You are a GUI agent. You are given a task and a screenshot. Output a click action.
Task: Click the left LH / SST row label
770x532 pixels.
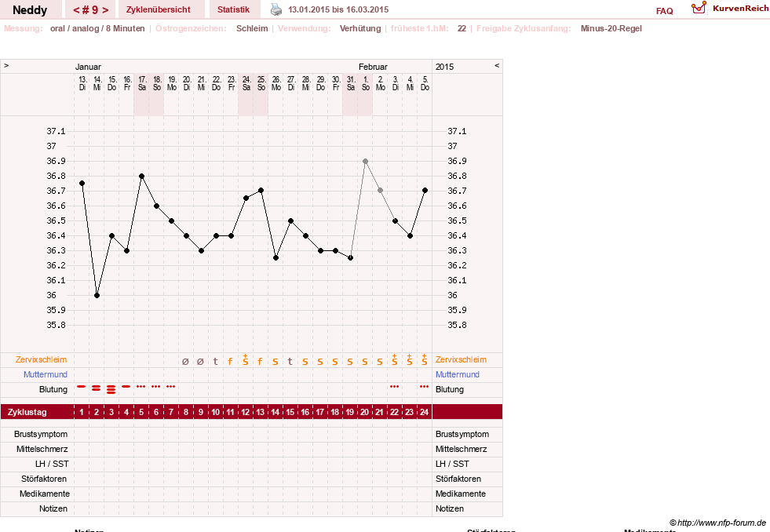point(52,464)
